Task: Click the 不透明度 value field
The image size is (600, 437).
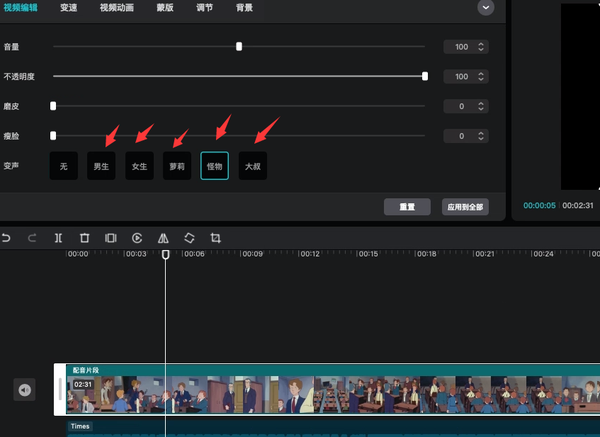Action: [466, 76]
